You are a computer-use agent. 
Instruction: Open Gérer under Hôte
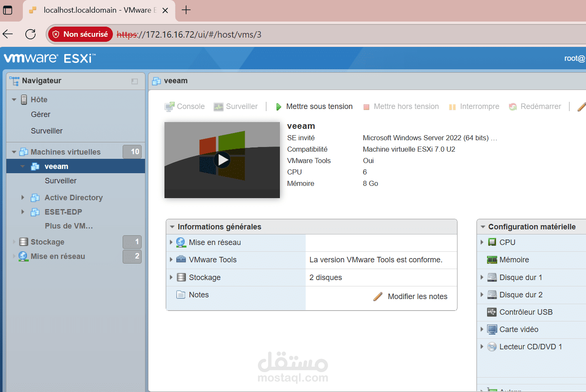[41, 114]
